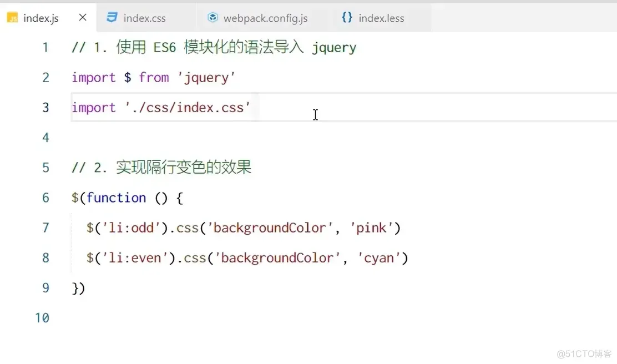
Task: Click line number 5 in the gutter
Action: pyautogui.click(x=45, y=168)
